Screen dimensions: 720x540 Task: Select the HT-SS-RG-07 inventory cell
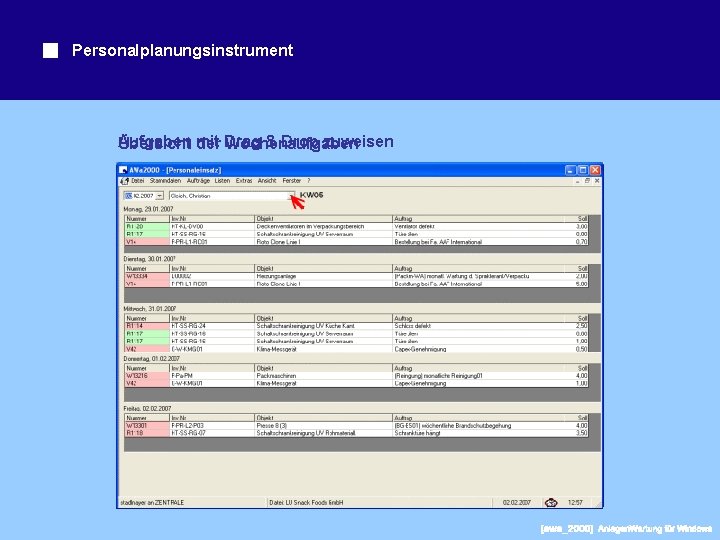(212, 433)
